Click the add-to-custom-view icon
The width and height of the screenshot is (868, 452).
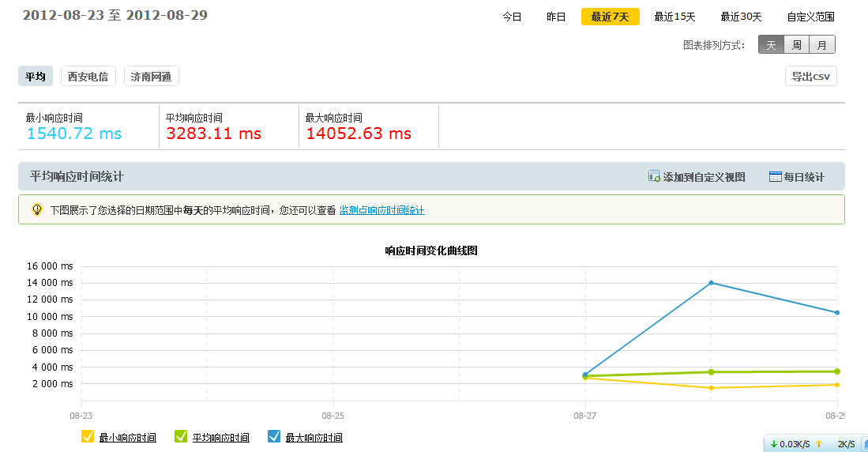(x=654, y=176)
